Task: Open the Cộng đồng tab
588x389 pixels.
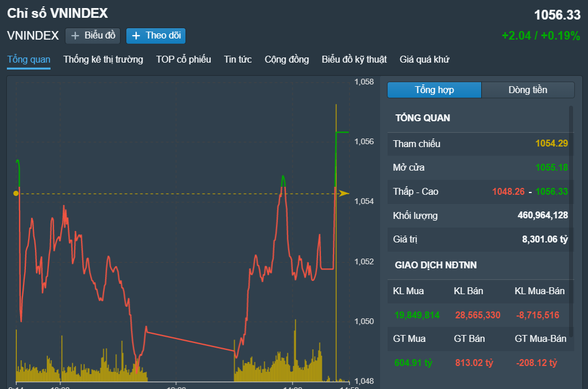Action: pyautogui.click(x=287, y=60)
